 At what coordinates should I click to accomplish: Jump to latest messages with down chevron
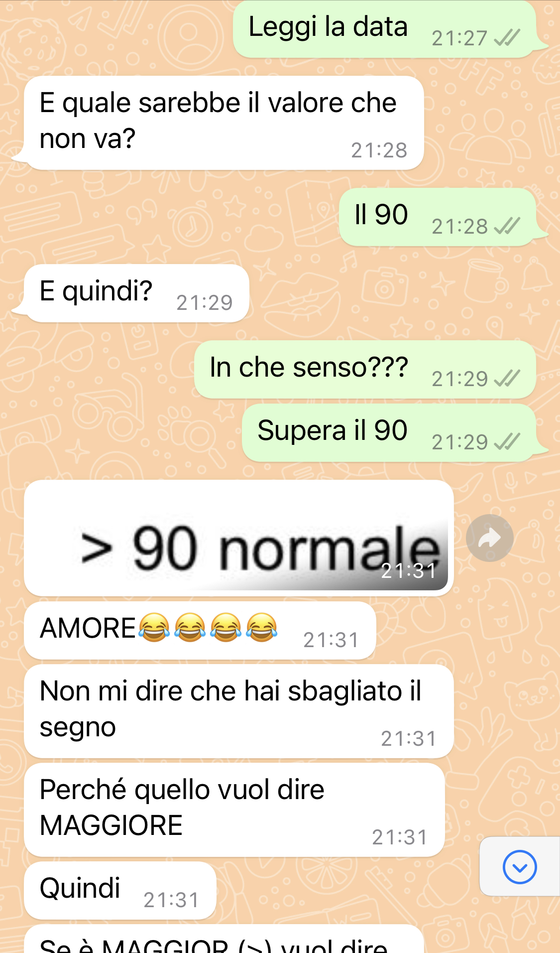pyautogui.click(x=520, y=867)
